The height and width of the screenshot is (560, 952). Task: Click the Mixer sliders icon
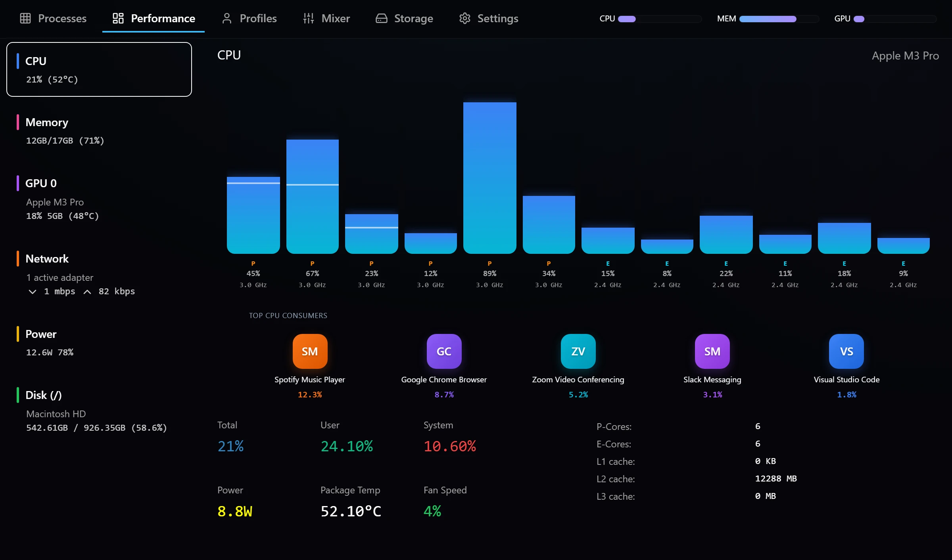point(309,18)
